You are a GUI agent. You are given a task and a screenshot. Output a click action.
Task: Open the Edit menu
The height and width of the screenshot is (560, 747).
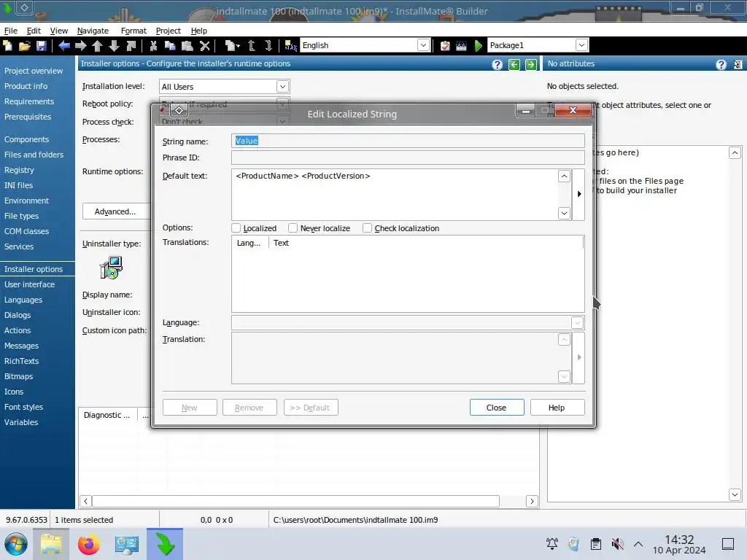34,31
